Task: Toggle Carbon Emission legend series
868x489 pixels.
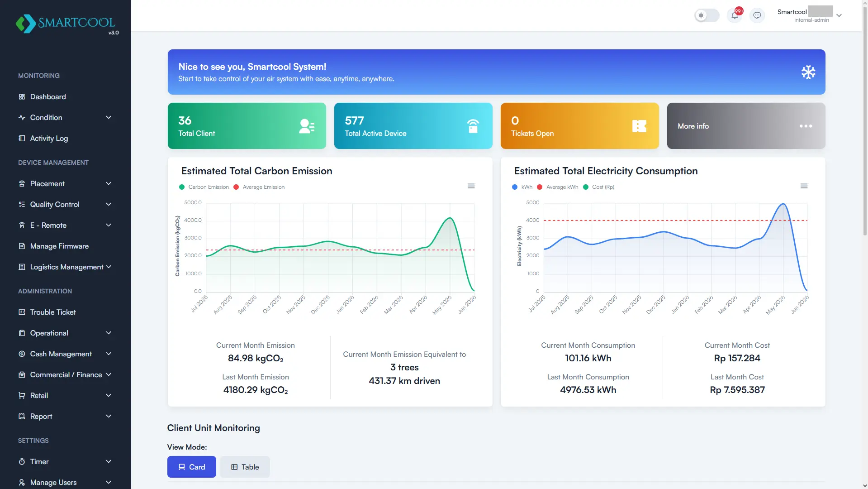Action: [204, 187]
